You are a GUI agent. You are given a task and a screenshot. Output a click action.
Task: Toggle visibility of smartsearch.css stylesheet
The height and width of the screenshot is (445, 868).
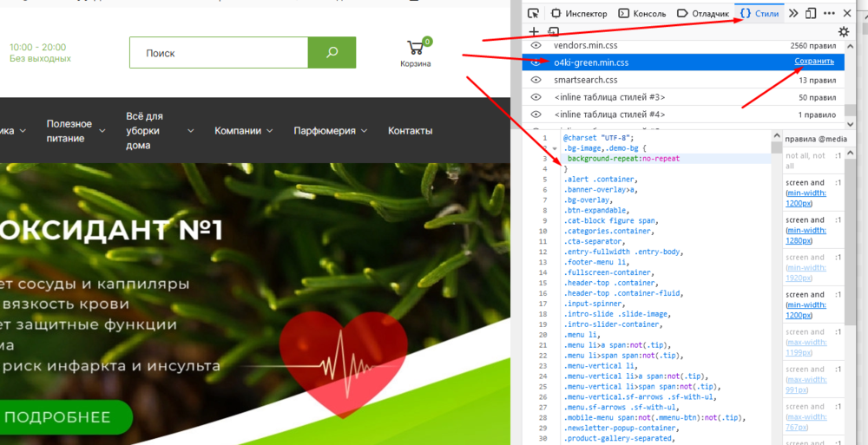pos(536,80)
